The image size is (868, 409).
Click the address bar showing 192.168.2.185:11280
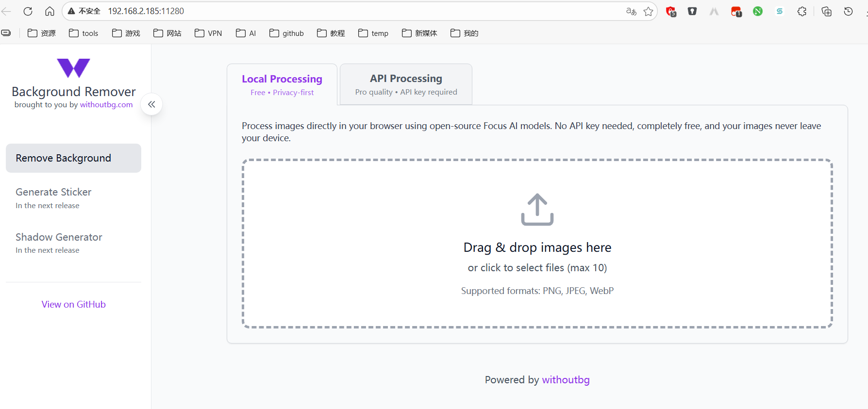pos(340,11)
